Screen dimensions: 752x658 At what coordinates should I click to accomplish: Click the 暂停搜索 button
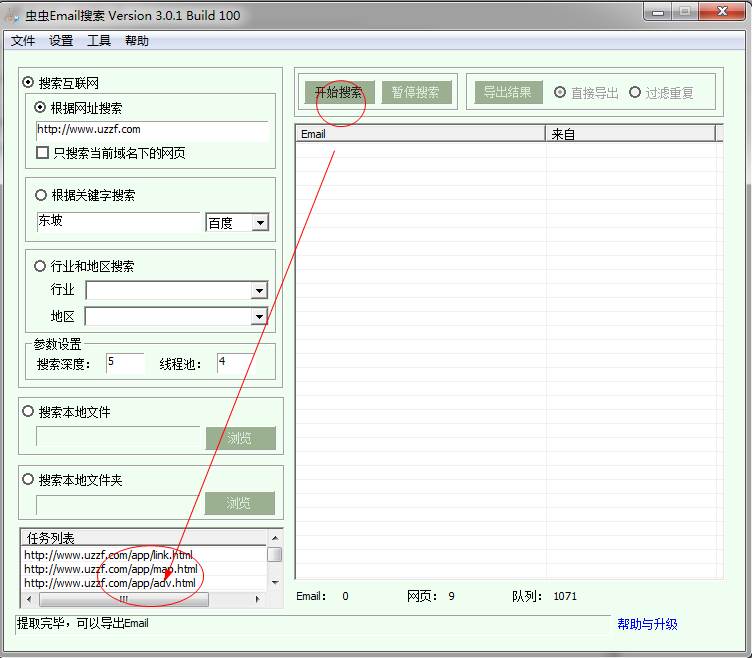coord(416,92)
